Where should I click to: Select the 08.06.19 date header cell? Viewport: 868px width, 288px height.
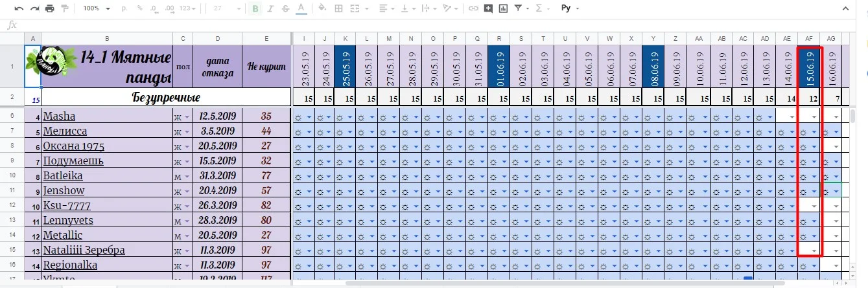pyautogui.click(x=653, y=66)
